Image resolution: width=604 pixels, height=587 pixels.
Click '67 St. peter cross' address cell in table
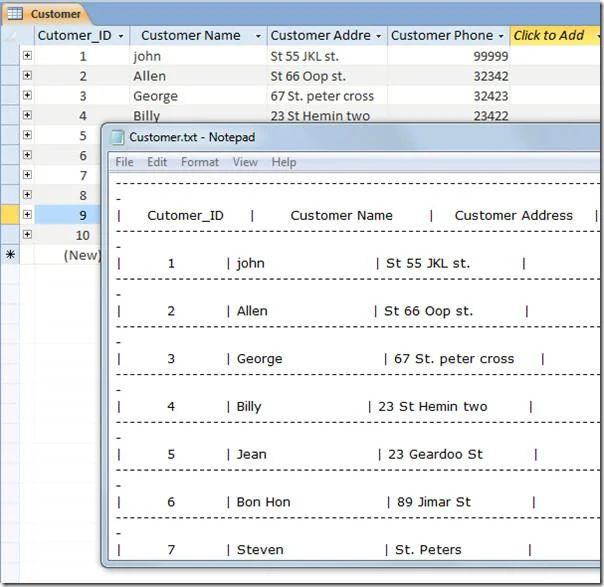tap(327, 96)
